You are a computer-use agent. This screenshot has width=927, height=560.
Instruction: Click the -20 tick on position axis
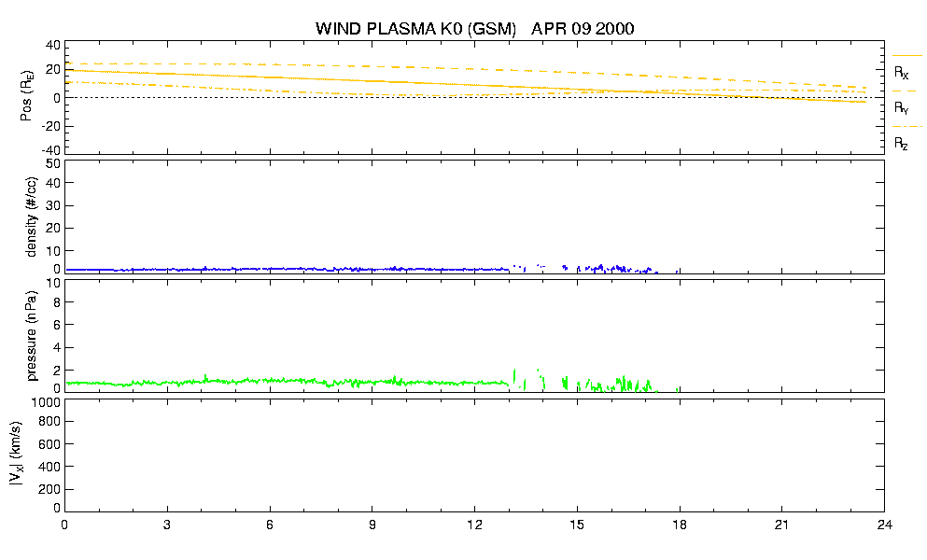tap(50, 126)
